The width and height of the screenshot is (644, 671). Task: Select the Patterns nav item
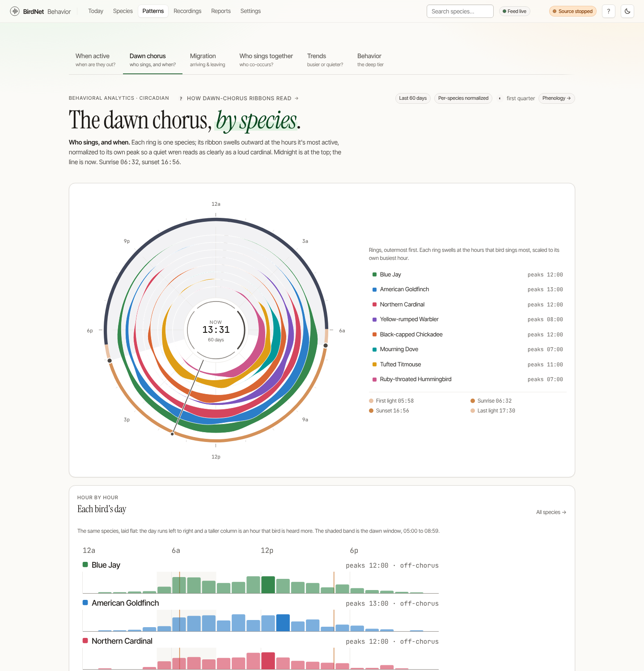pos(153,11)
